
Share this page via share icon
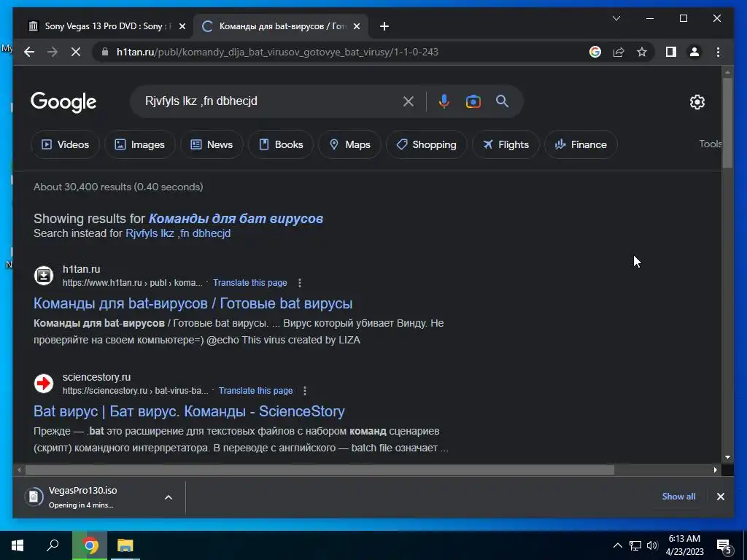pos(619,52)
